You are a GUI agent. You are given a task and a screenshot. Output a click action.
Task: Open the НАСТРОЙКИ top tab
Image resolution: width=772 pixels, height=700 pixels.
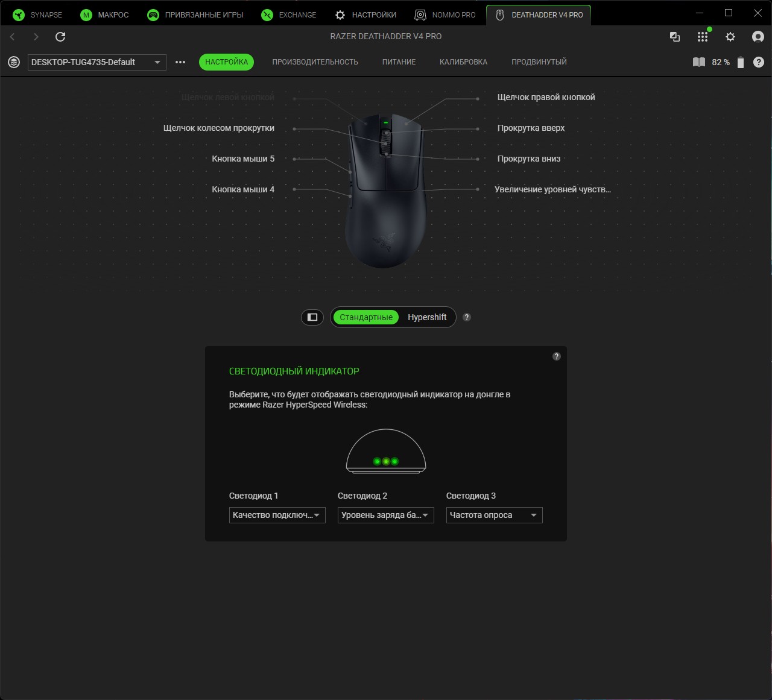coord(365,15)
